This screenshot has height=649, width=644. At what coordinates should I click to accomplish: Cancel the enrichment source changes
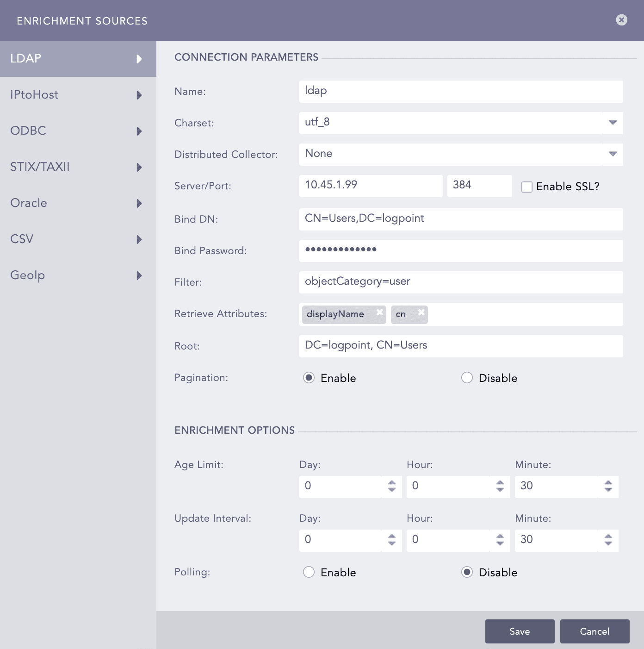pos(594,631)
